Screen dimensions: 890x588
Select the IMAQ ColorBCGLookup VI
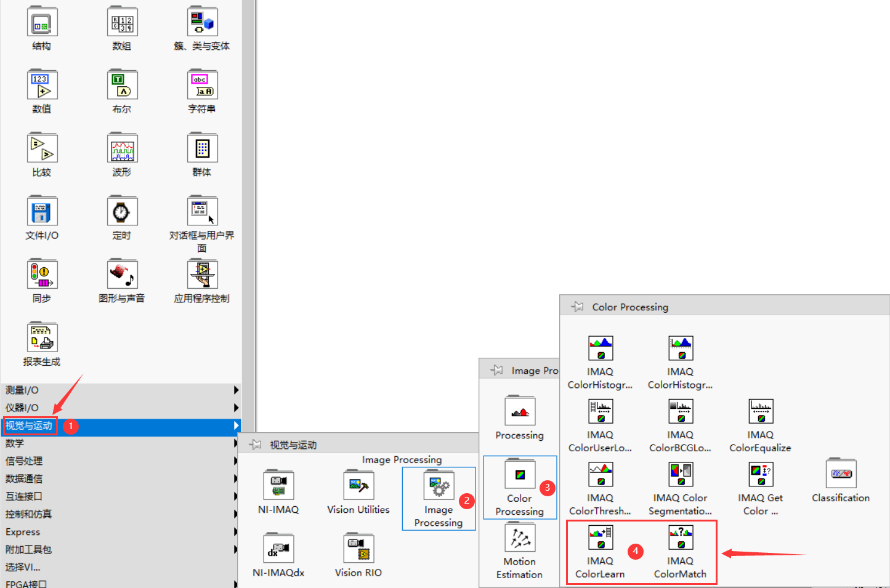tap(680, 411)
